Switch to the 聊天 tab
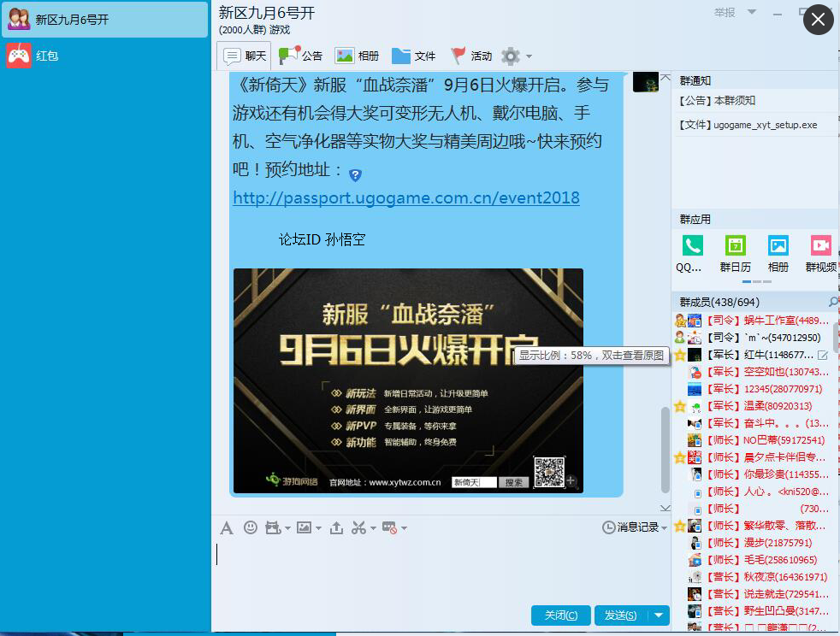Screen dimensions: 840x636 click(245, 56)
